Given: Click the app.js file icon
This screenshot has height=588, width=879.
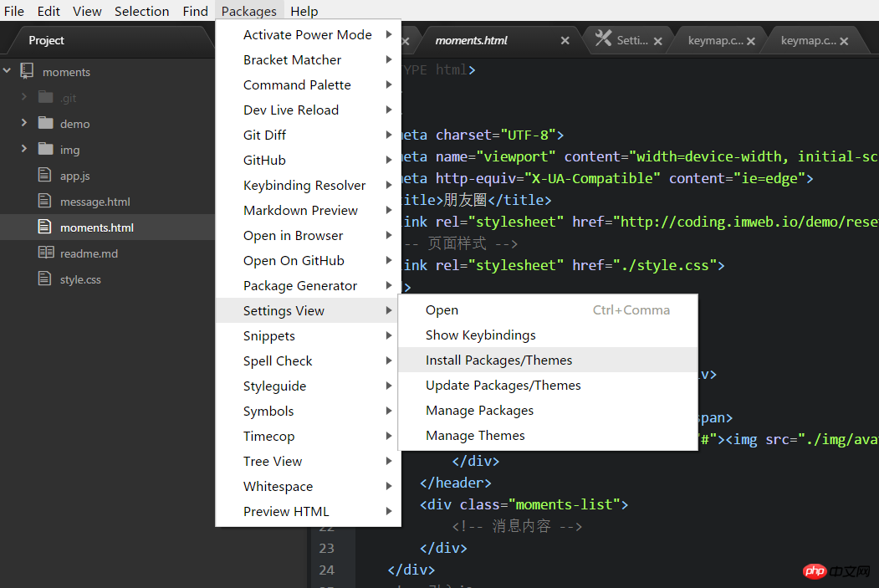Looking at the screenshot, I should [44, 175].
